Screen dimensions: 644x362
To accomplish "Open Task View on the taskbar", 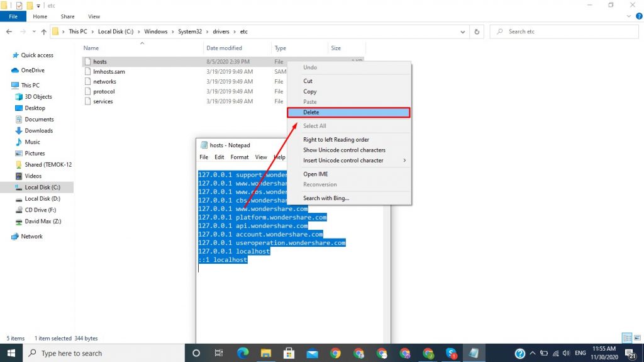I will coord(219,353).
